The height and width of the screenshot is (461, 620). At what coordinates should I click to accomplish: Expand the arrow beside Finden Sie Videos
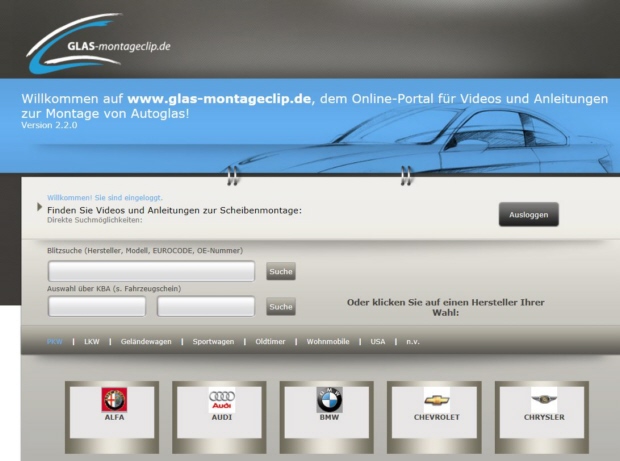pyautogui.click(x=39, y=207)
